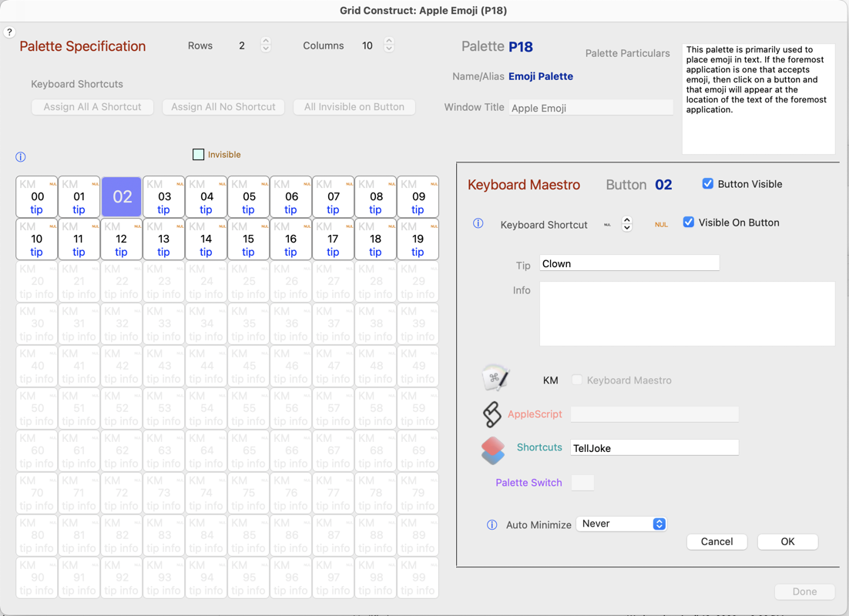Screen dimensions: 849x616
Task: Click Assign All A Shortcut button
Action: point(92,107)
